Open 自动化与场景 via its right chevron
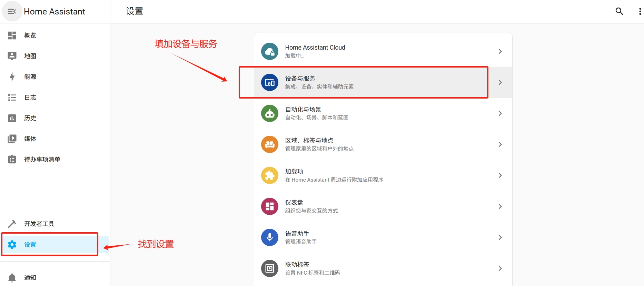 pos(500,113)
